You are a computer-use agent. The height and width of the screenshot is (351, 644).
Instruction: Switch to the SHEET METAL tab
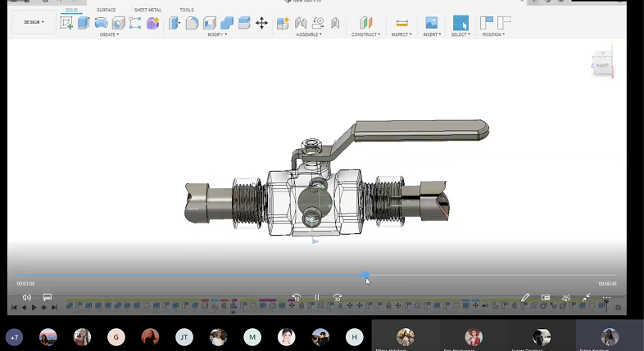click(x=147, y=10)
